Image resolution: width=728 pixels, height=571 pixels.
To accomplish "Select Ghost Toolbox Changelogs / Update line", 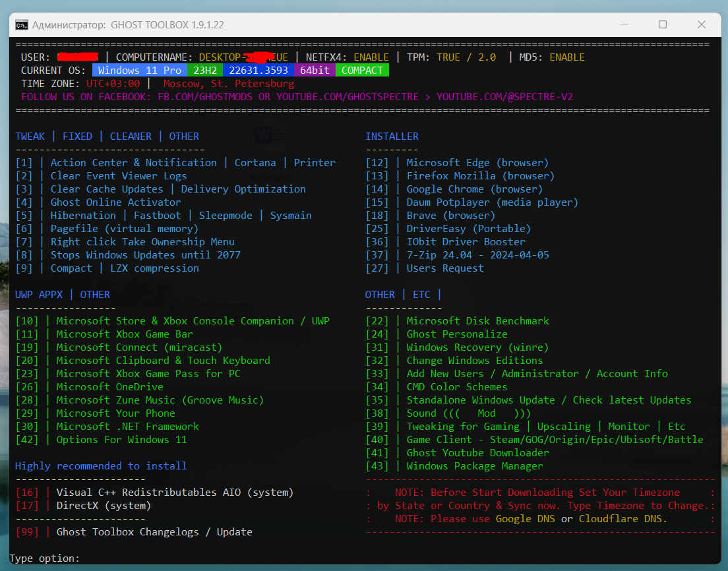I will click(154, 532).
